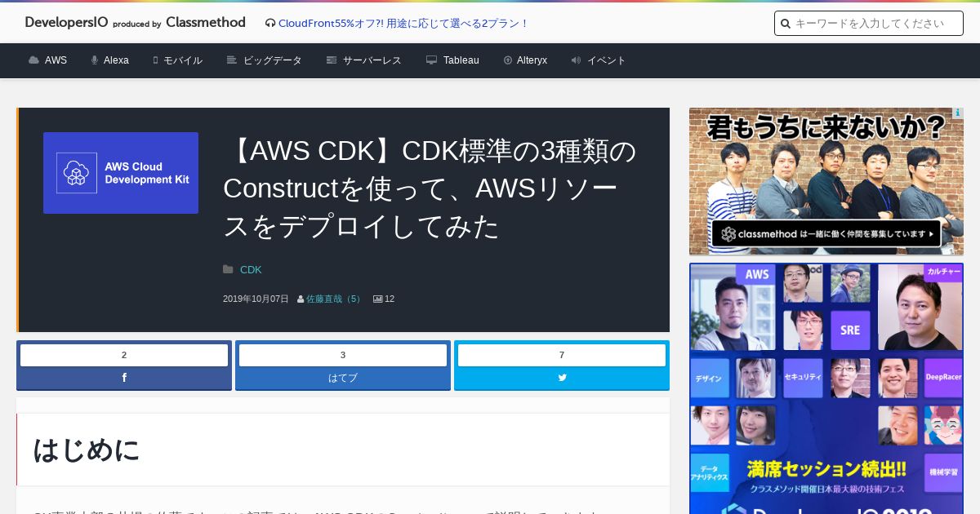
Task: Bookmark the article with はてブ button
Action: [x=343, y=378]
